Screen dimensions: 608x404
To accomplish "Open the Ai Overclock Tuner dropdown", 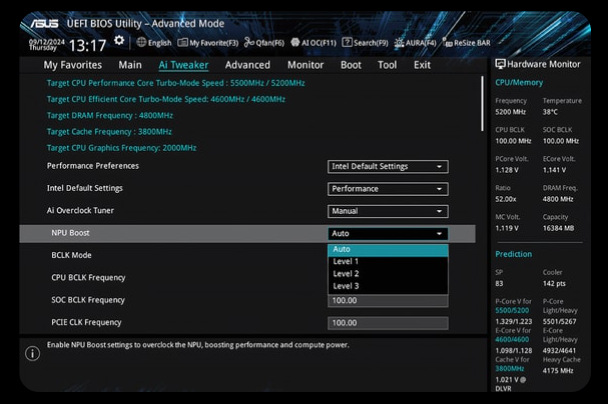I will point(388,211).
